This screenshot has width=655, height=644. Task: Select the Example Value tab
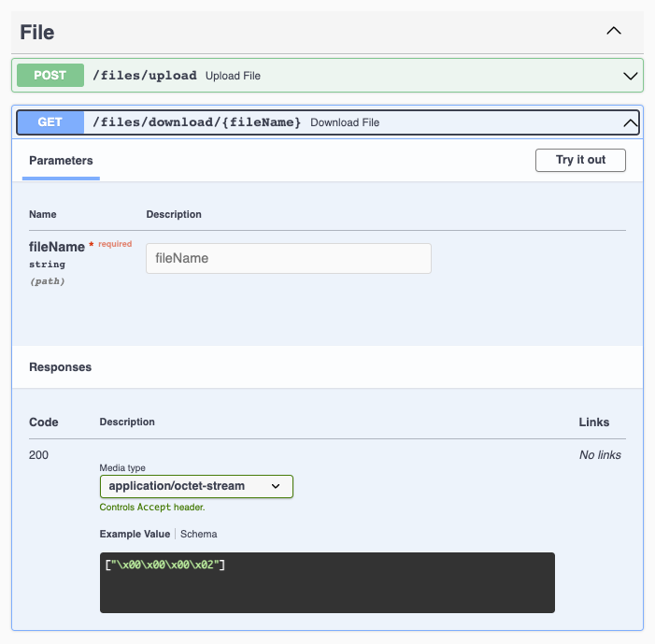point(135,534)
